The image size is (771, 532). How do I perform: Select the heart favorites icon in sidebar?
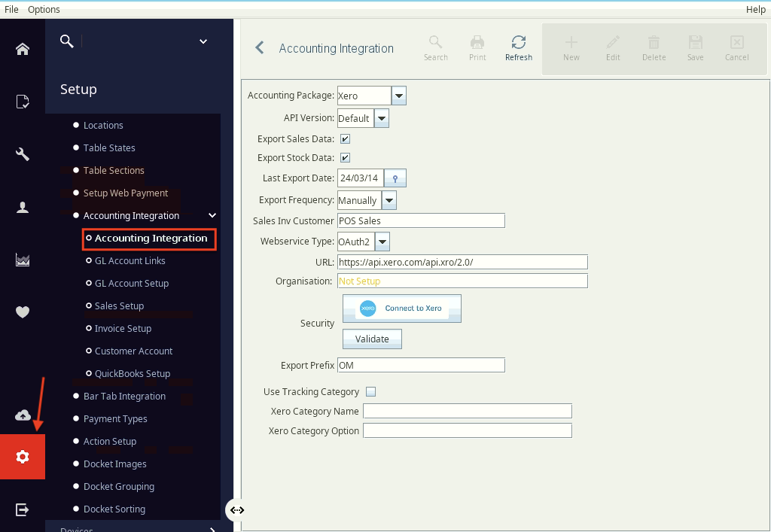click(22, 312)
